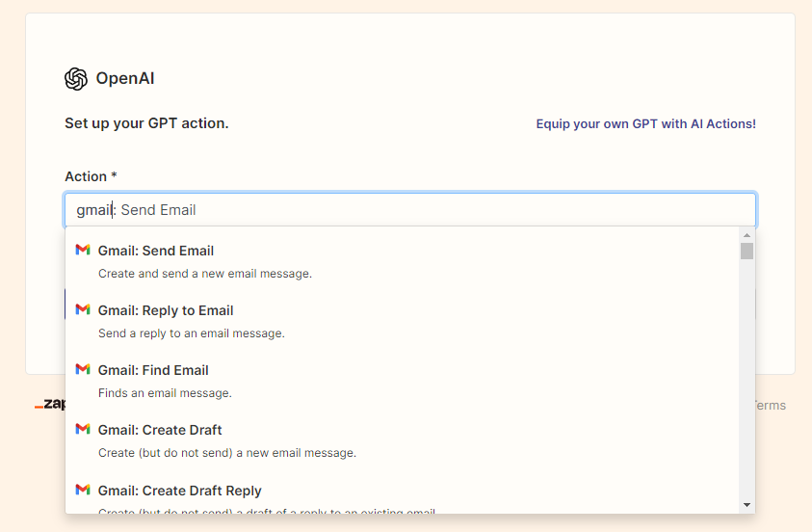The width and height of the screenshot is (812, 532).
Task: Click Gmail icon beside Create Draft Reply
Action: (83, 490)
